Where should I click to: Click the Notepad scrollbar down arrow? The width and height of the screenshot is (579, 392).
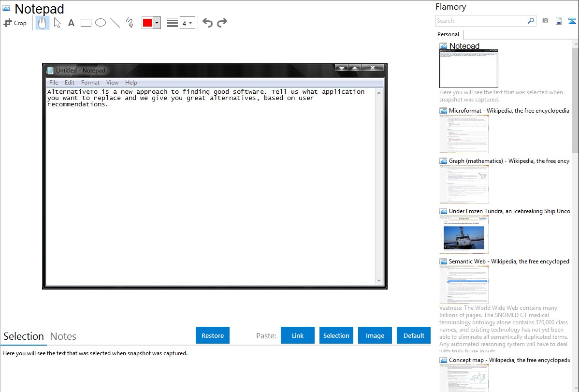pyautogui.click(x=379, y=281)
